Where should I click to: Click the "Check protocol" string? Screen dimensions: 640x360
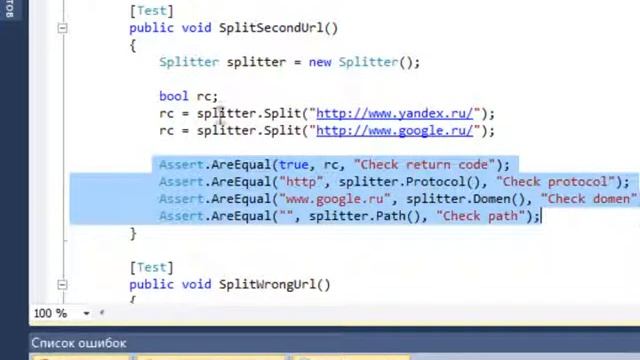pyautogui.click(x=556, y=182)
